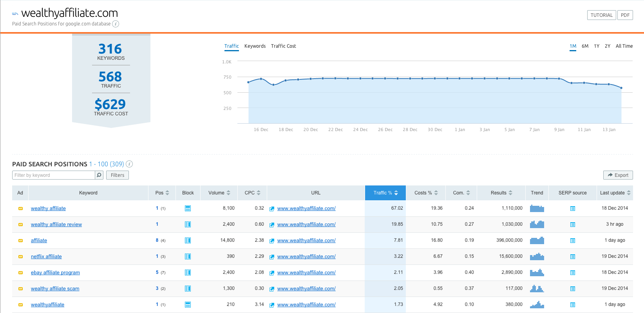Export the paid search positions table
This screenshot has width=644, height=313.
pyautogui.click(x=618, y=175)
